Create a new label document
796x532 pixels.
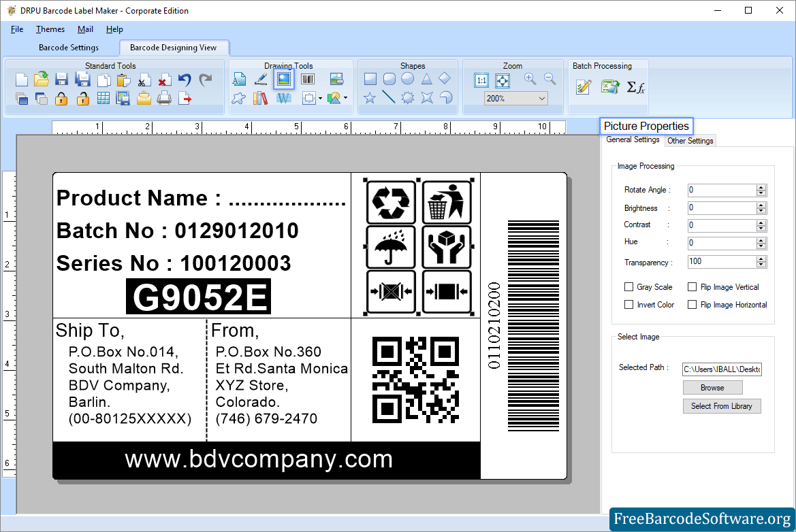coord(21,80)
